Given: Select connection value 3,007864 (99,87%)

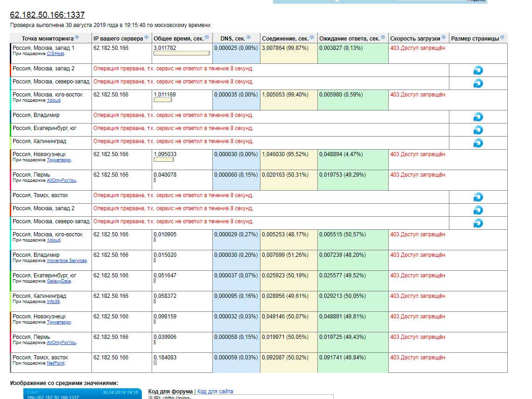Looking at the screenshot, I should coord(285,48).
